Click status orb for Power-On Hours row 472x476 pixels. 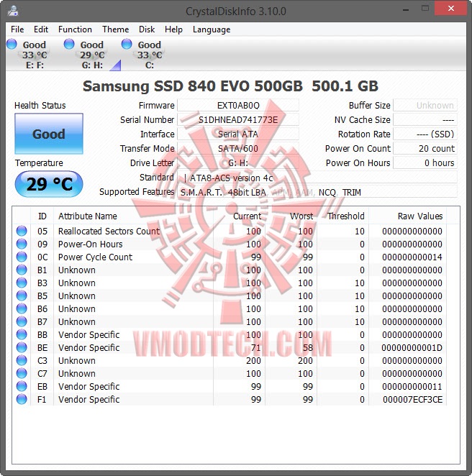click(x=22, y=244)
